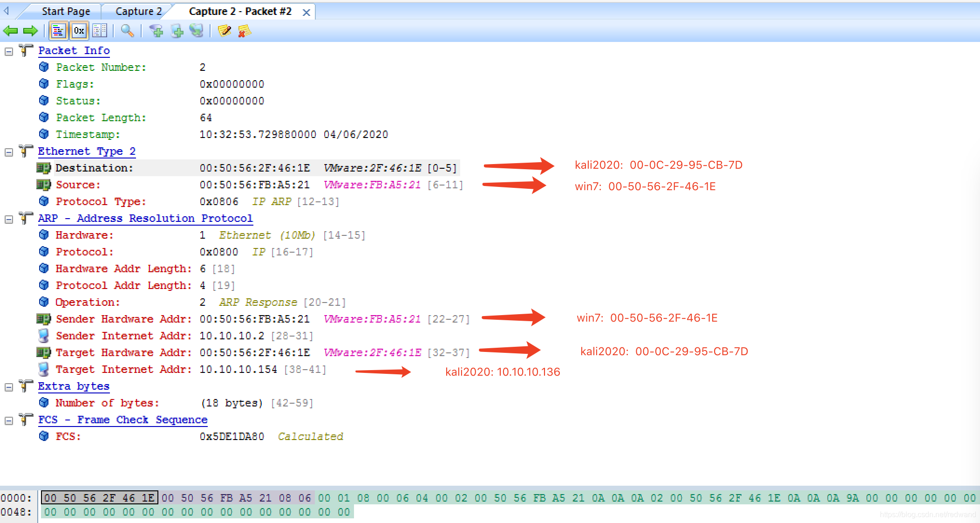Click ARP - Address Resolution Protocol header
The image size is (980, 523).
145,219
